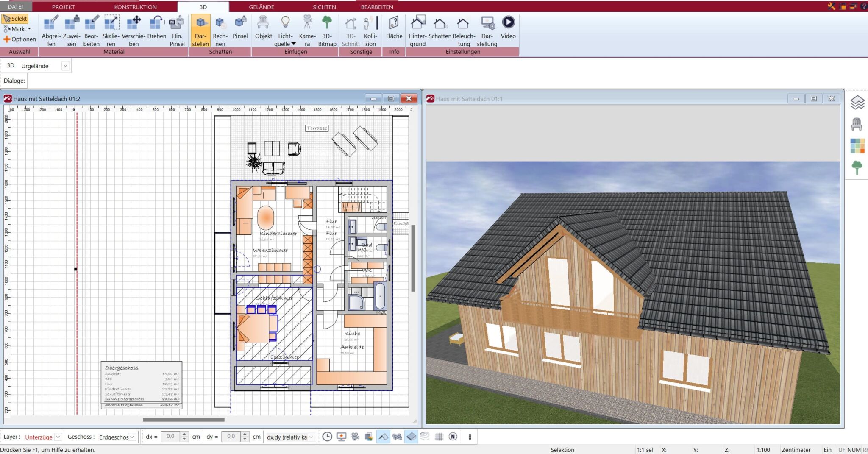Toggle Darstellen shadow display
The image size is (868, 454).
200,31
